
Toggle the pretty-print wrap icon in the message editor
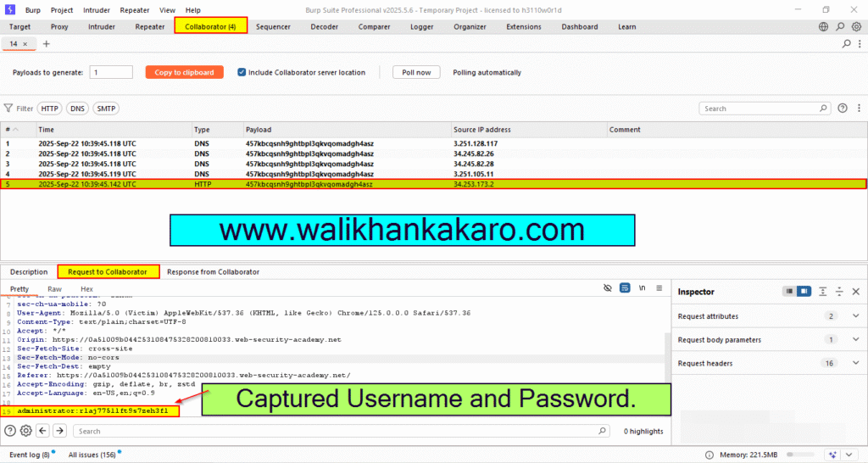tap(625, 288)
